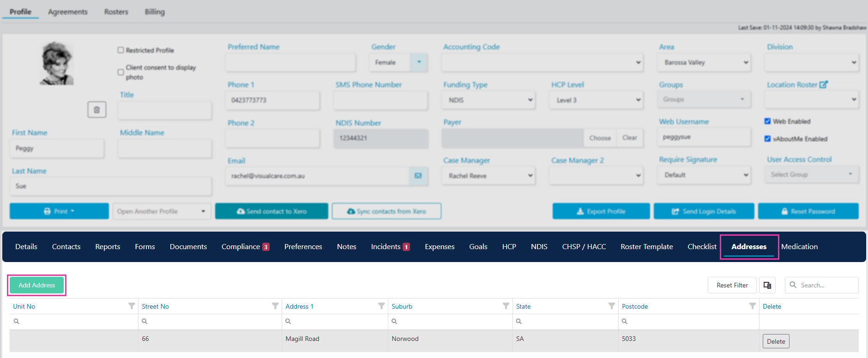The width and height of the screenshot is (868, 358).
Task: Switch to the Agreements tab
Action: [x=68, y=12]
